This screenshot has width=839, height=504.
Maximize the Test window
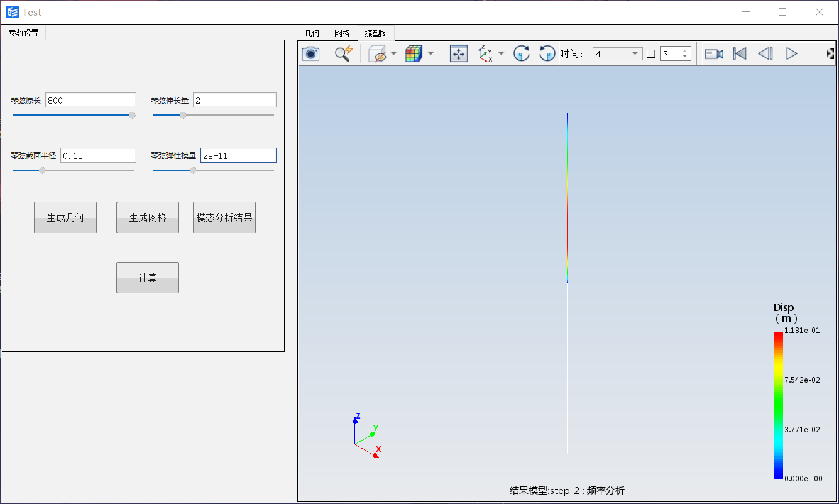pyautogui.click(x=782, y=12)
